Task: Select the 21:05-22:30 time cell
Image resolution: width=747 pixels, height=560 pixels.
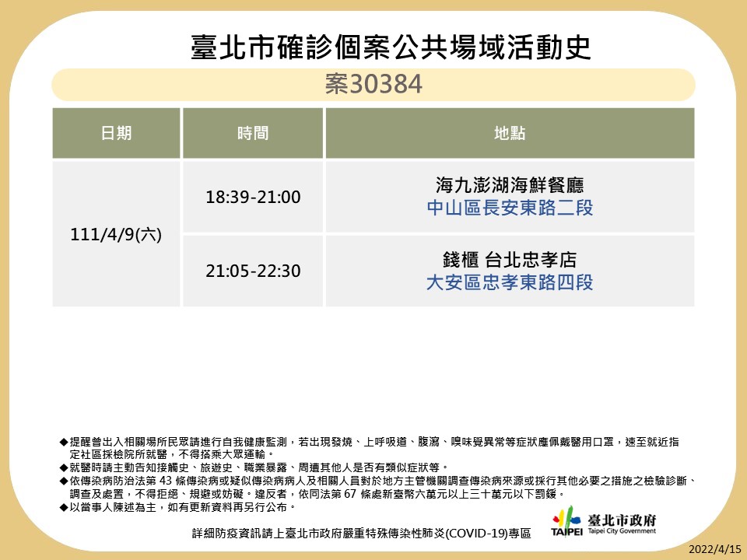Action: pos(253,271)
